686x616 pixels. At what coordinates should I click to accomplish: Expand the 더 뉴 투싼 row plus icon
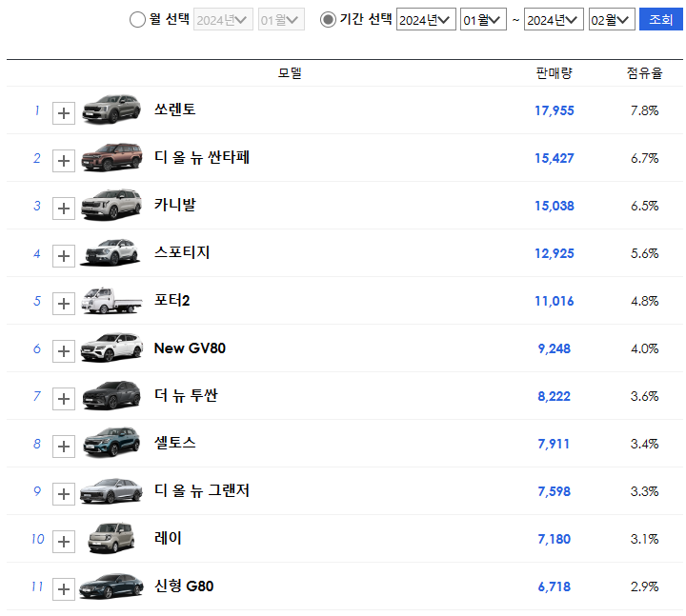(64, 399)
